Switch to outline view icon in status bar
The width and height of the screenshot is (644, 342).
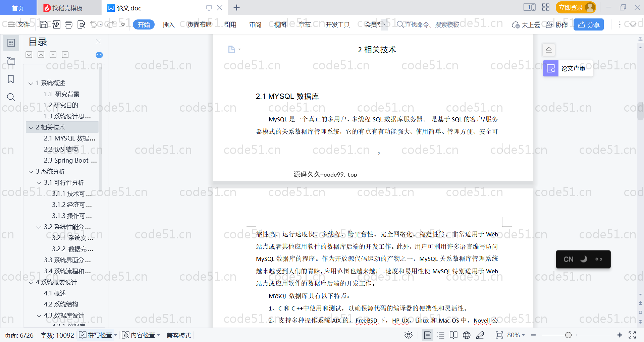pos(441,335)
